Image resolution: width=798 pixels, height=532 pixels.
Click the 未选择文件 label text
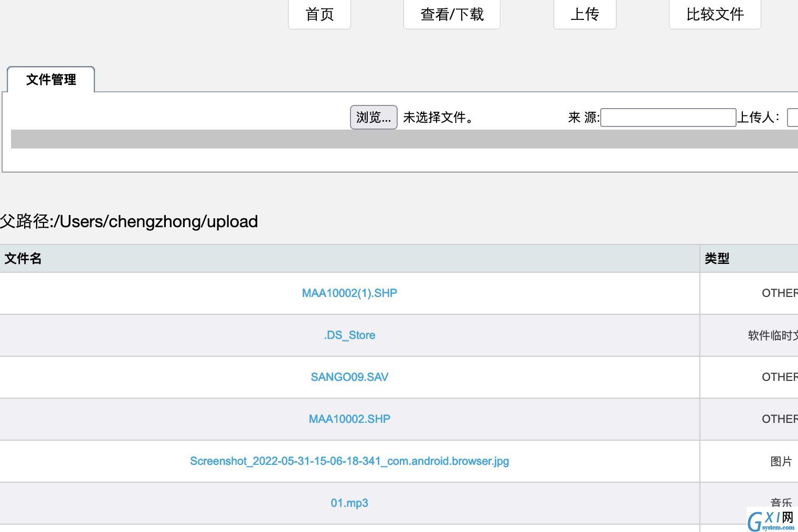click(x=439, y=118)
